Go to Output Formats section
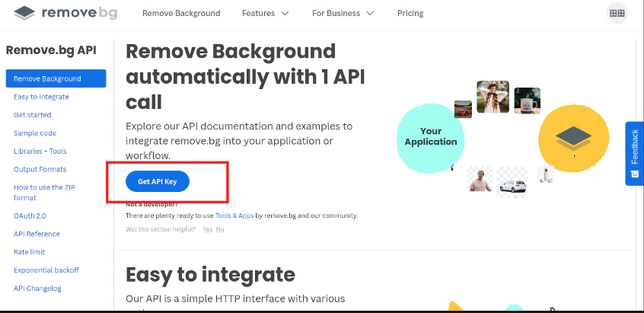This screenshot has height=313, width=644. coord(40,169)
